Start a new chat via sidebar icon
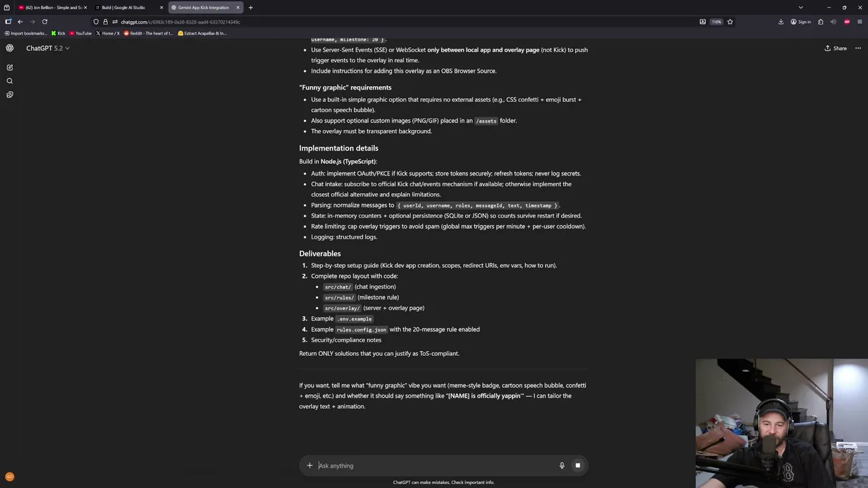868x488 pixels. pos(9,67)
